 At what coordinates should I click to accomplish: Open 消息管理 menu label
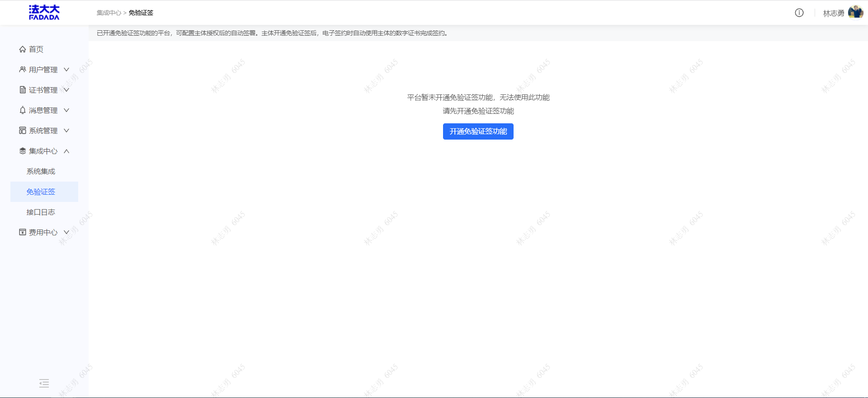(43, 110)
